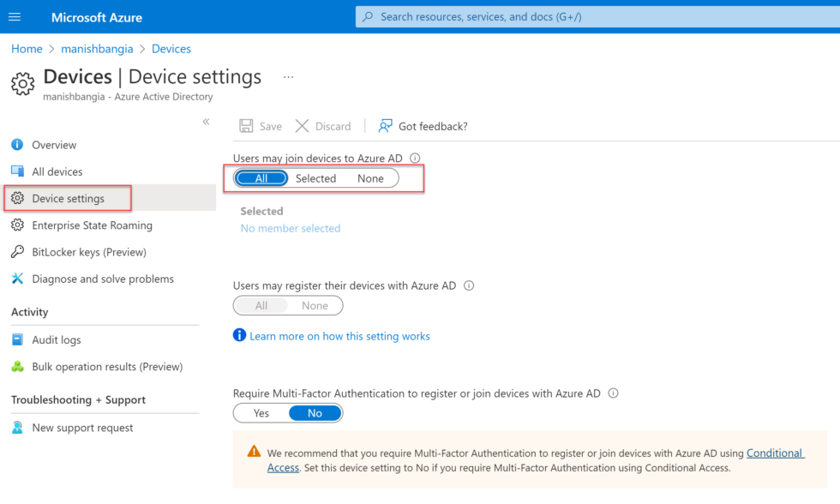Enable Yes for Multi-Factor Authentication requirement
The width and height of the screenshot is (840, 504).
pyautogui.click(x=260, y=412)
